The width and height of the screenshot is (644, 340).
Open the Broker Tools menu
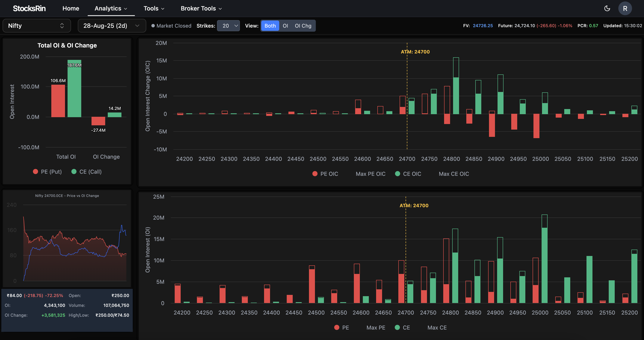(x=201, y=9)
